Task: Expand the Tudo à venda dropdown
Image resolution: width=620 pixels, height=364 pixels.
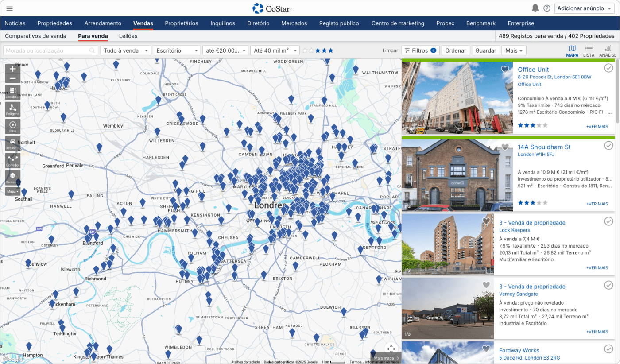Action: coord(126,50)
